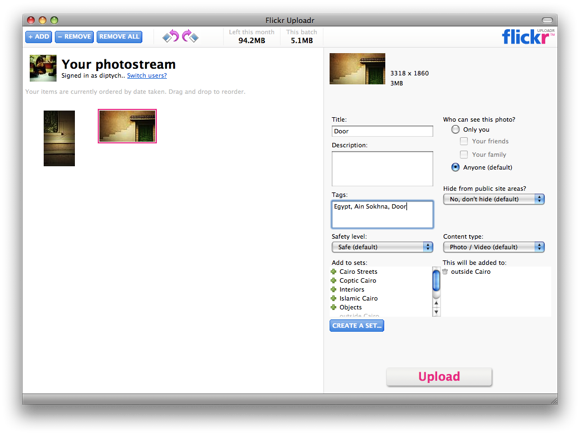Click the CREATE A SET... button
The height and width of the screenshot is (435, 580).
click(357, 326)
